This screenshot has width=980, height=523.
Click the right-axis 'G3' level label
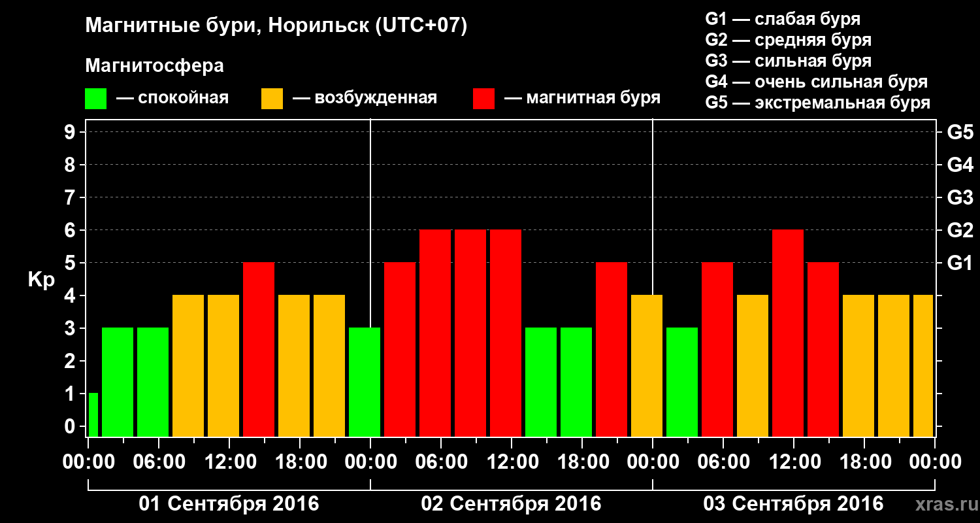click(960, 198)
